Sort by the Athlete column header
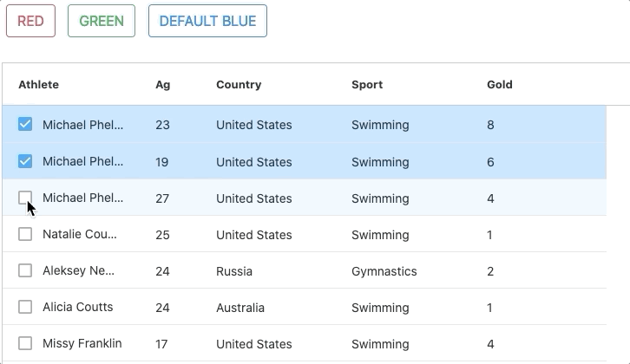 click(39, 85)
